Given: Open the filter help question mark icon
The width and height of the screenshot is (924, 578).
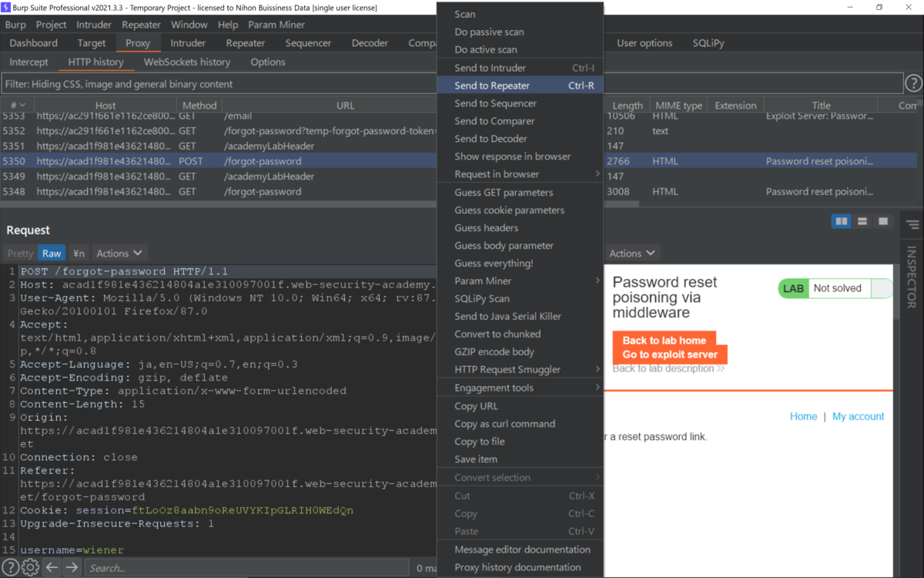Looking at the screenshot, I should (x=913, y=83).
